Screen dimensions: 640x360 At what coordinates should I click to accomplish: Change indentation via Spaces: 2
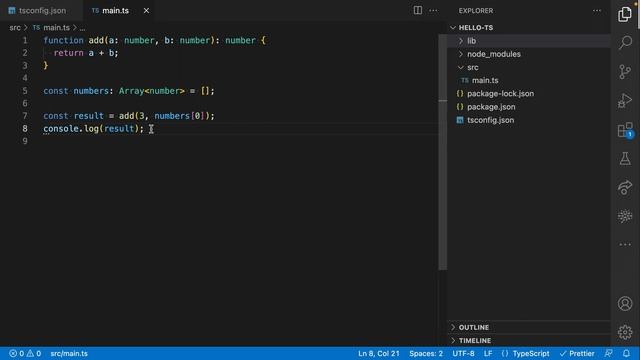pos(426,353)
